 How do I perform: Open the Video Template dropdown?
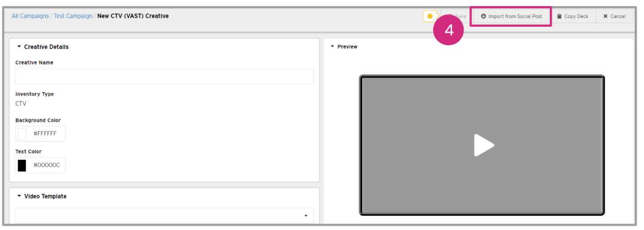pos(306,216)
